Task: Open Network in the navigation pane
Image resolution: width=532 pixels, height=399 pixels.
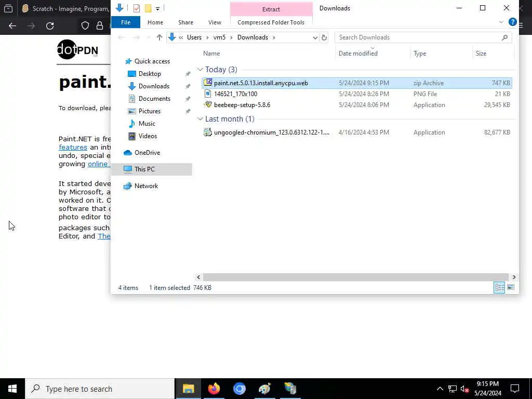Action: coord(146,186)
